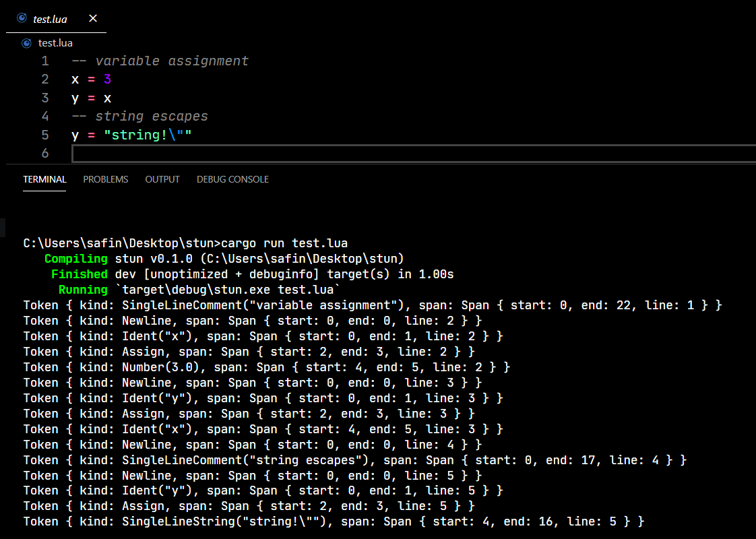Activate the test.lua tab title
This screenshot has width=756, height=539.
point(50,20)
